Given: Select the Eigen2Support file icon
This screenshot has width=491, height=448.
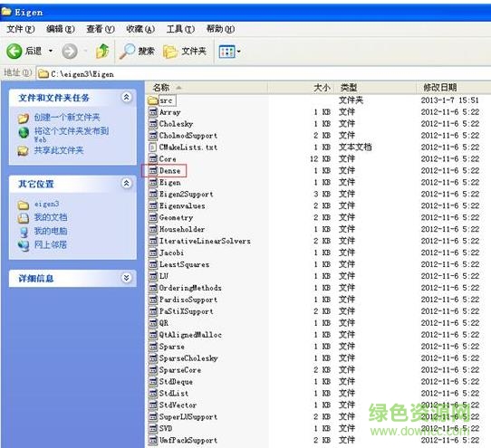Looking at the screenshot, I should point(153,194).
